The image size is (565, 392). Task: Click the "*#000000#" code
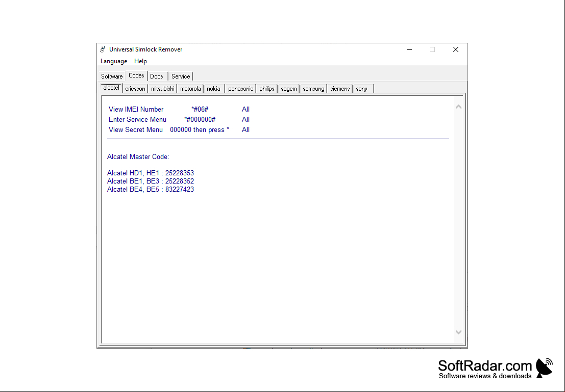[200, 119]
